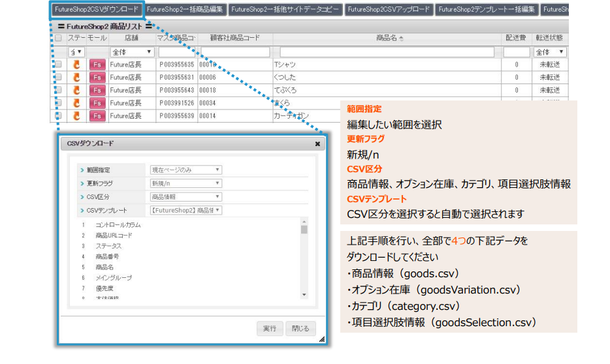Open the FutureShop2CSVアップロード tab
The image size is (610, 364).
pyautogui.click(x=389, y=9)
